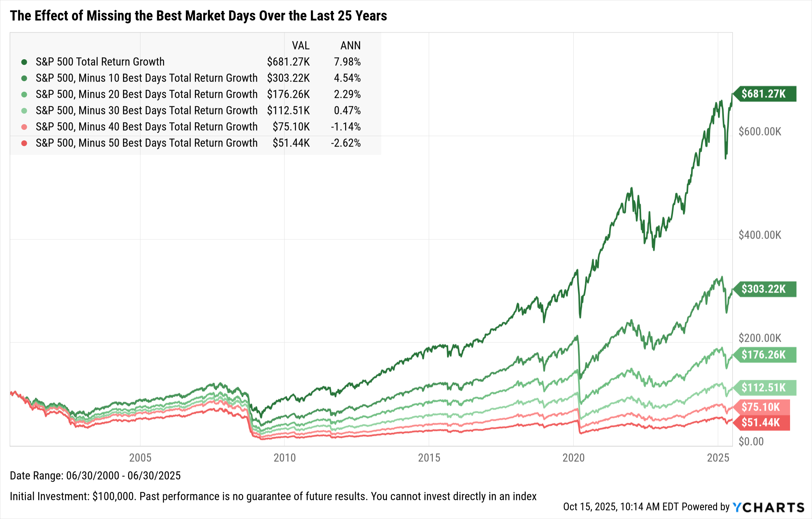Click the Minus 10 Best Days legend dot
Screen dimensions: 812x519
coord(24,78)
